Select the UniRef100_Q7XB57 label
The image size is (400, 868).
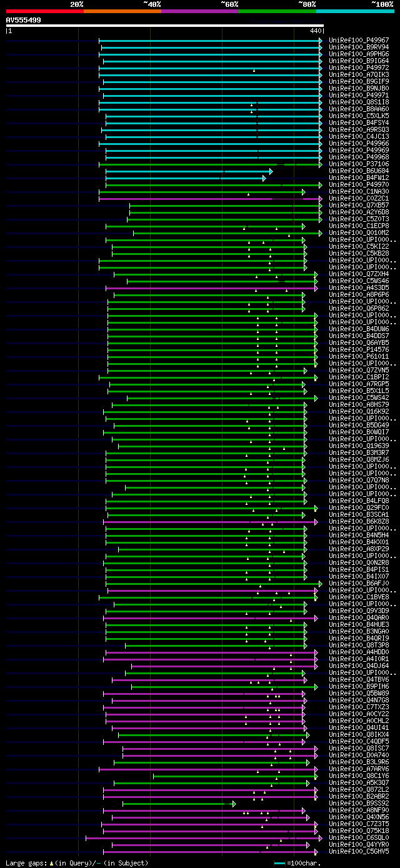359,205
